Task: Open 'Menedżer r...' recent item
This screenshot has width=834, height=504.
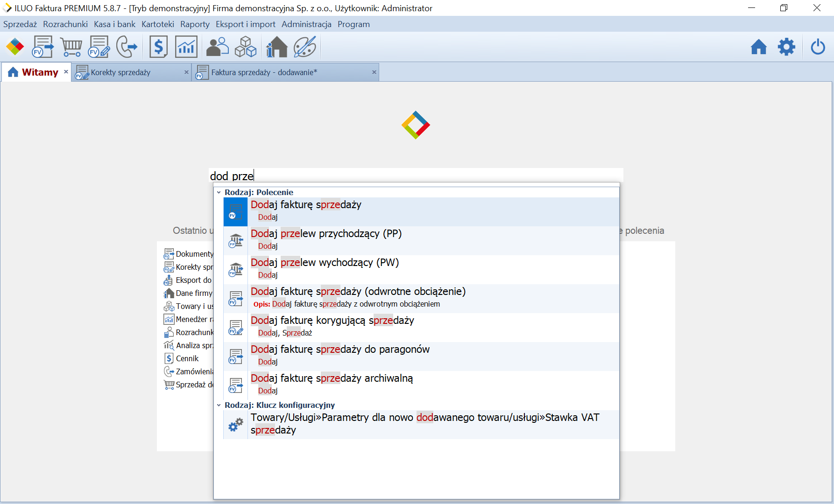Action: tap(189, 319)
